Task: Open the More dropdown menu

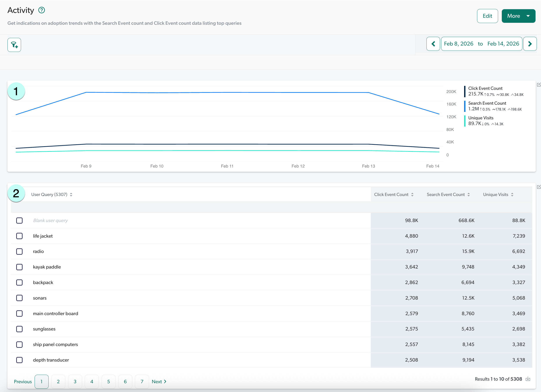Action: [518, 16]
